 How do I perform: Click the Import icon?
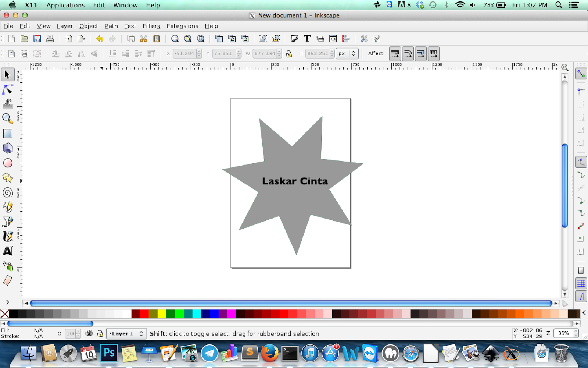[x=68, y=39]
